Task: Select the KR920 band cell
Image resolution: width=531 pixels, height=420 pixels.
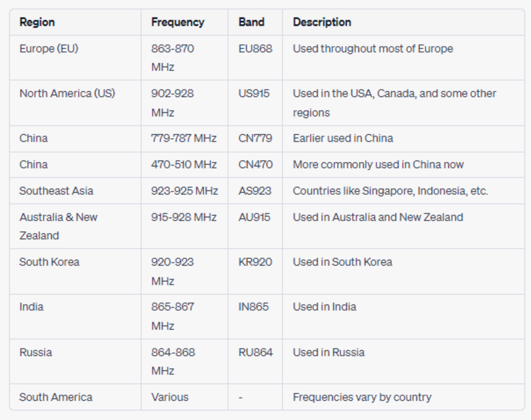Action: point(255,262)
